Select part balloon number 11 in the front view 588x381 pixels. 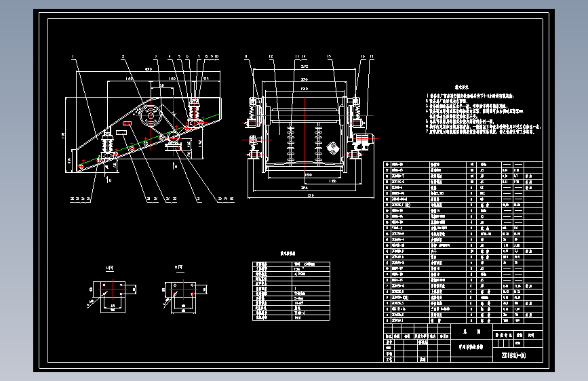pos(246,57)
